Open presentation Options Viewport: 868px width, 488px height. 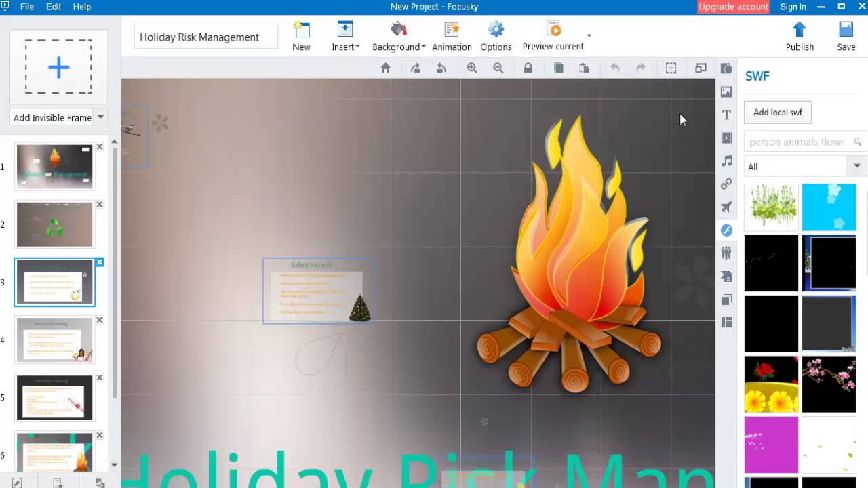point(496,37)
